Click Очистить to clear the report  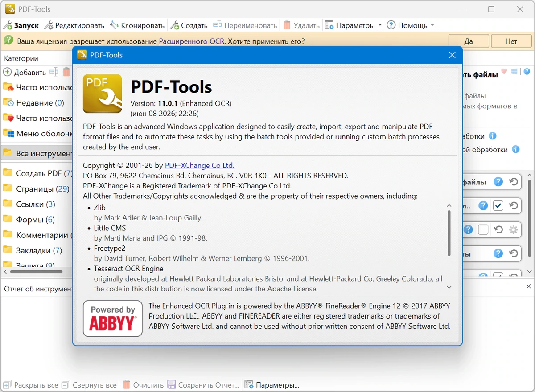pos(144,385)
